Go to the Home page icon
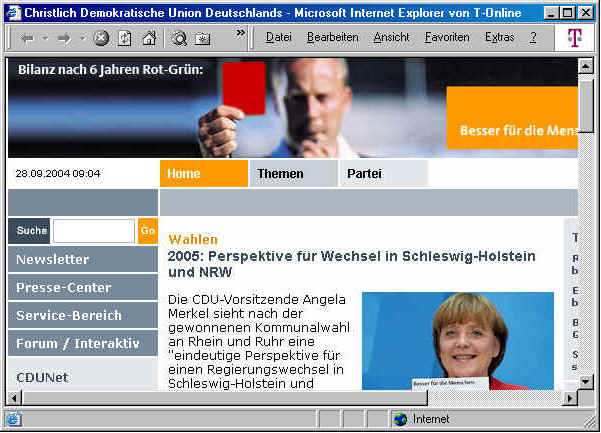601x433 pixels. [149, 38]
